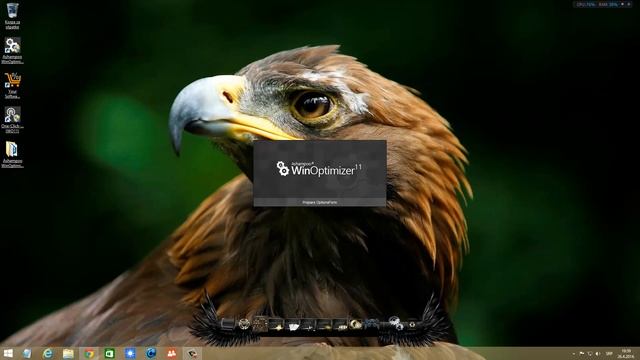Launch Google Chrome from the taskbar
Screen dimensions: 640x360
coord(89,353)
